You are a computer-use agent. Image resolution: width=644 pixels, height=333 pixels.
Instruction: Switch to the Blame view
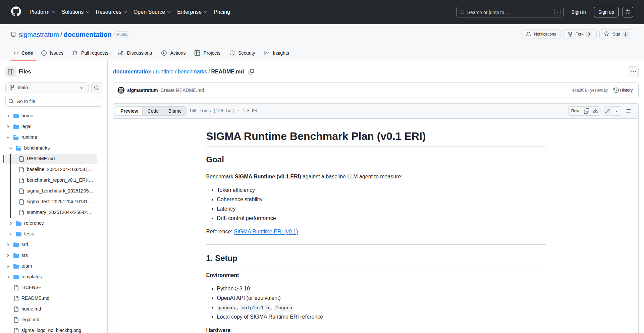click(174, 111)
